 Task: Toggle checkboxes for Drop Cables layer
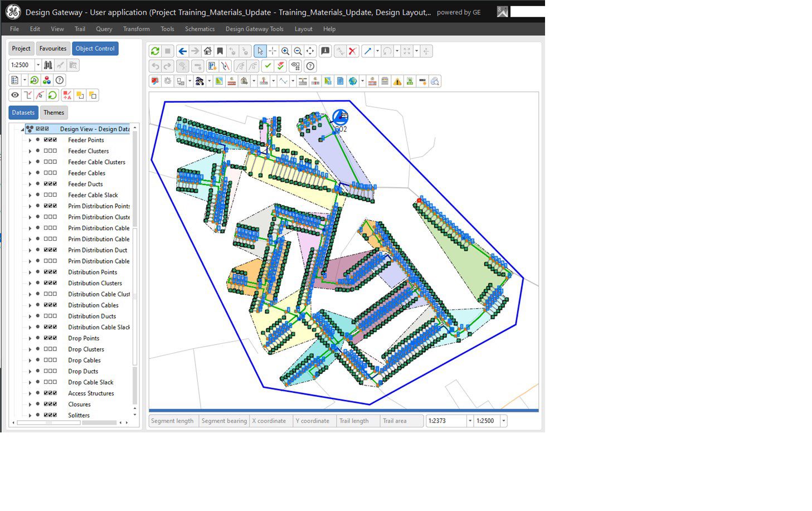tap(50, 360)
